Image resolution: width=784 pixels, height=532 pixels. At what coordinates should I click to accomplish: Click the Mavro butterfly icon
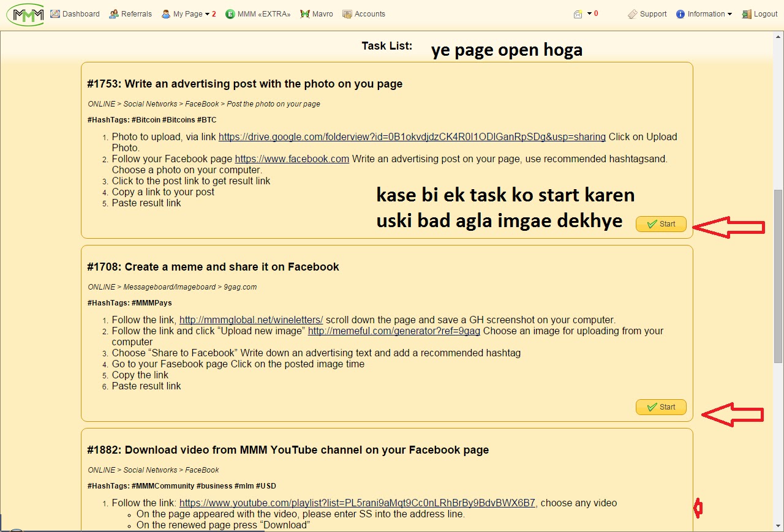pyautogui.click(x=305, y=13)
